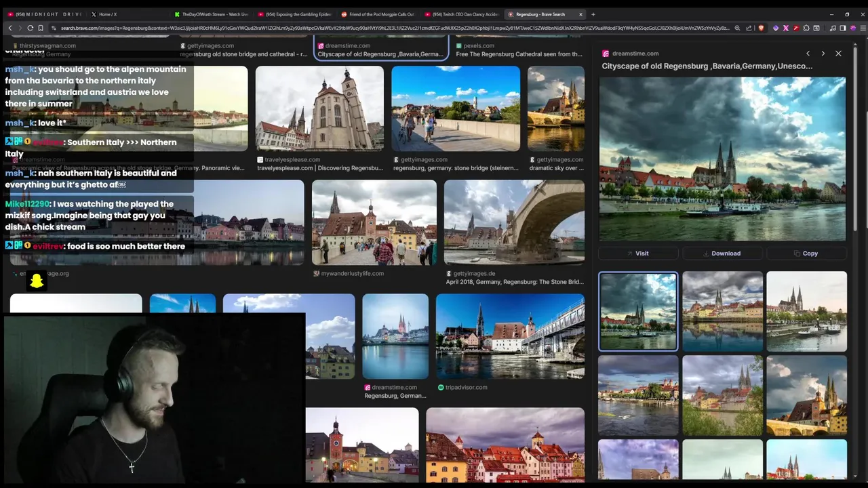Open dreamstime.com source link in preview
868x488 pixels.
click(635, 54)
